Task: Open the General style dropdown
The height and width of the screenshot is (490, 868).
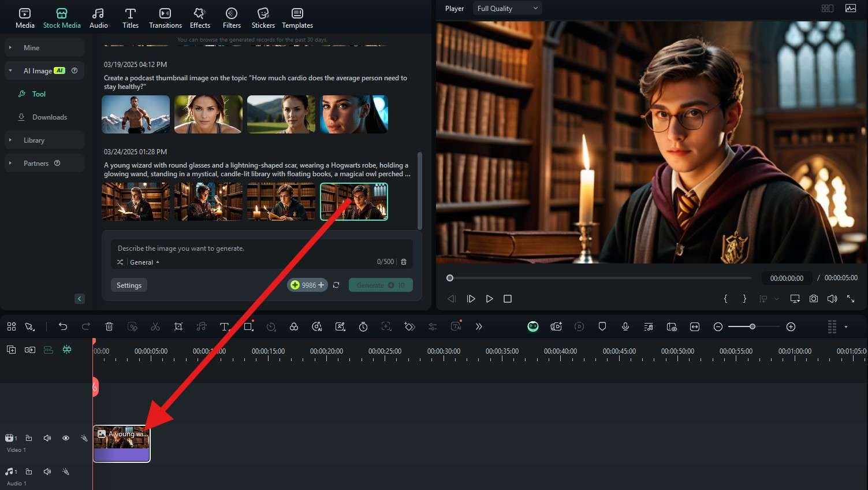Action: point(144,262)
